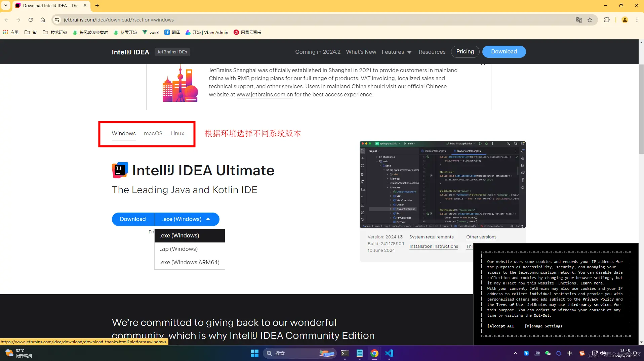The width and height of the screenshot is (644, 361).
Task: Open the tab search dropdown arrow
Action: click(x=6, y=5)
